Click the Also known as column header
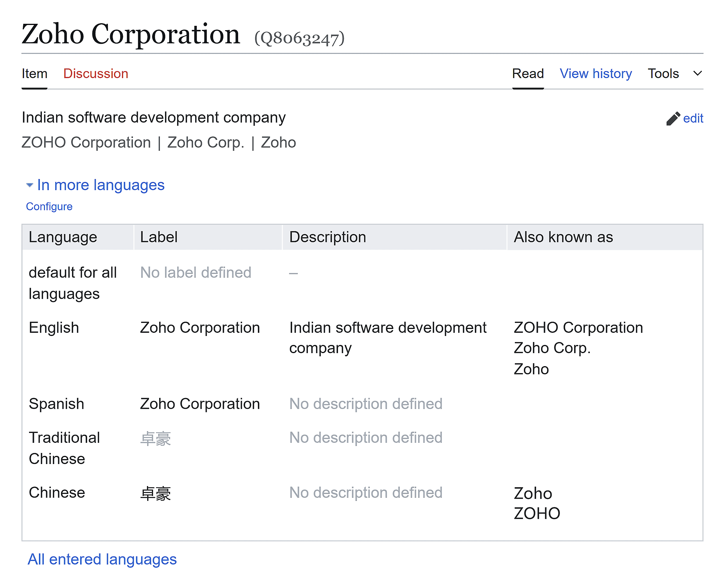This screenshot has width=726, height=588. tap(563, 237)
